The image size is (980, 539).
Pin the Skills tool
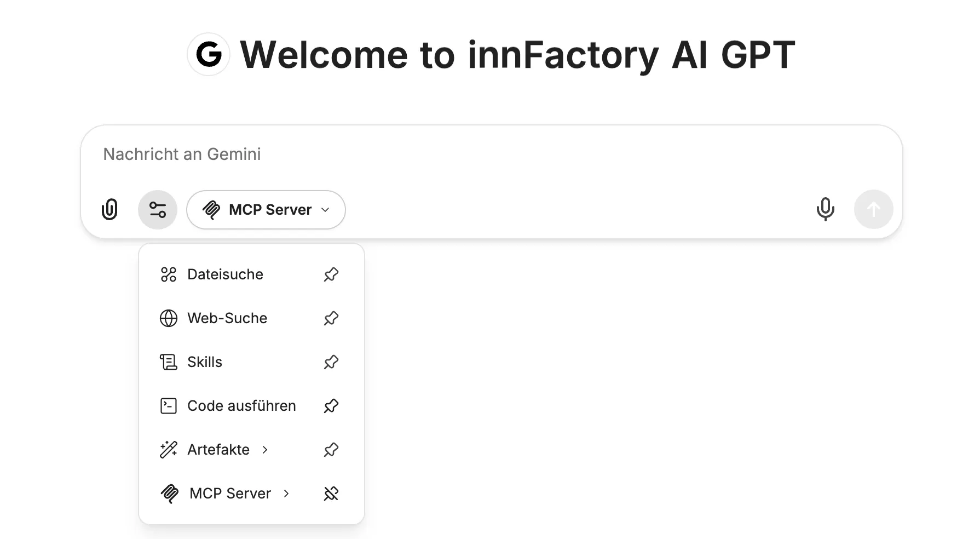pyautogui.click(x=331, y=362)
